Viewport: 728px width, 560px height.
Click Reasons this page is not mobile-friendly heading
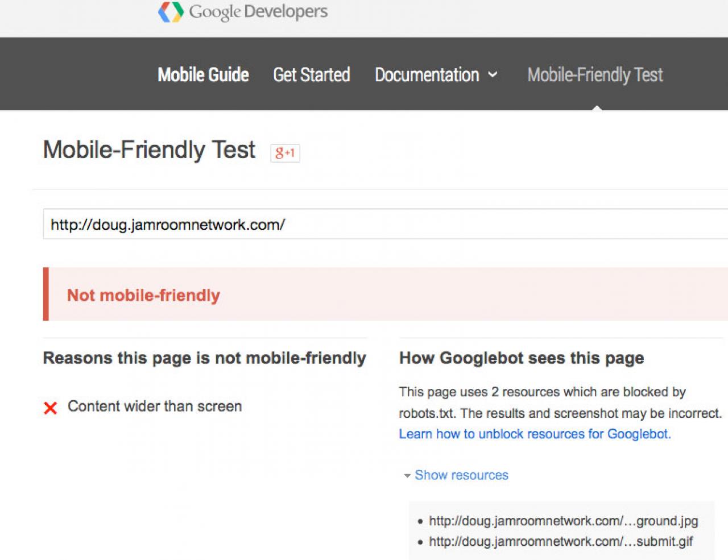204,358
